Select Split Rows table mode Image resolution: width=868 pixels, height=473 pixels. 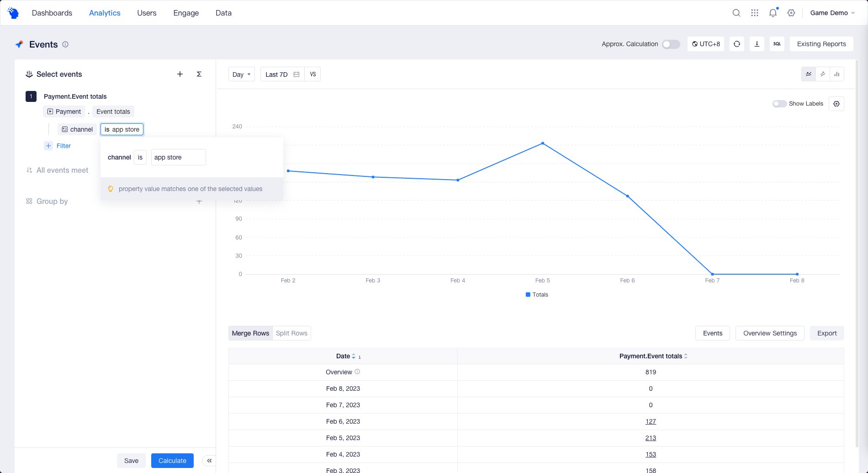tap(291, 333)
